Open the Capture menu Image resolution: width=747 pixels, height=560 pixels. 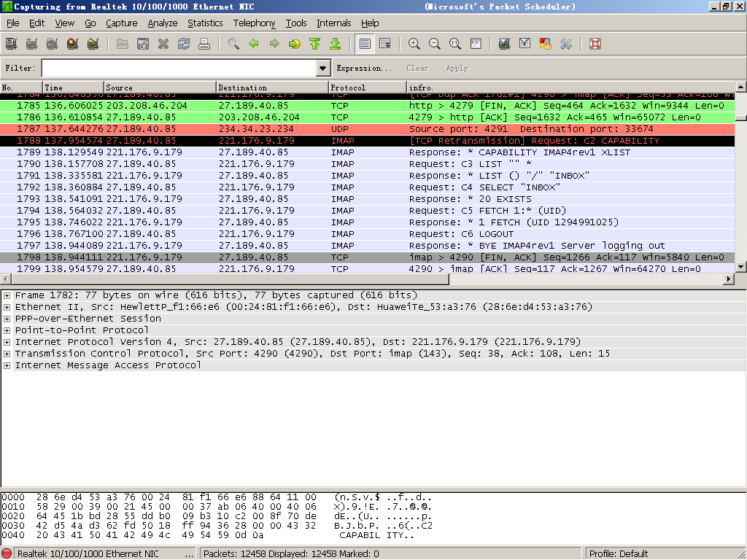[x=122, y=23]
